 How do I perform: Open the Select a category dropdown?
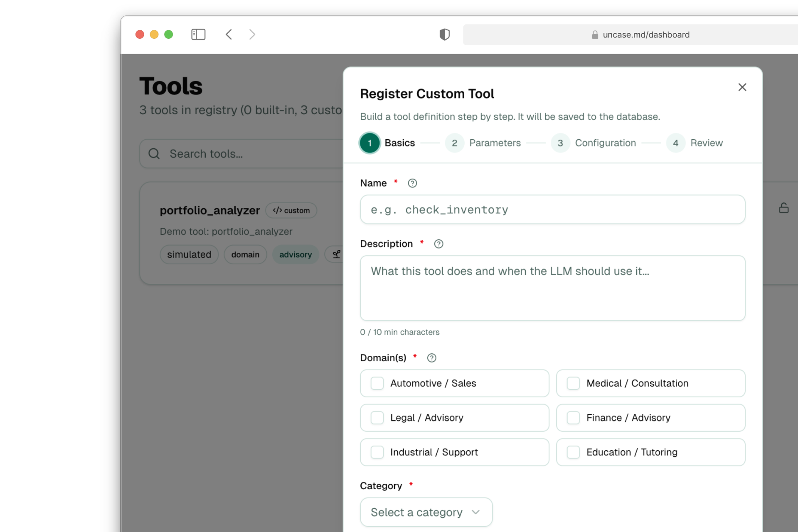tap(426, 512)
